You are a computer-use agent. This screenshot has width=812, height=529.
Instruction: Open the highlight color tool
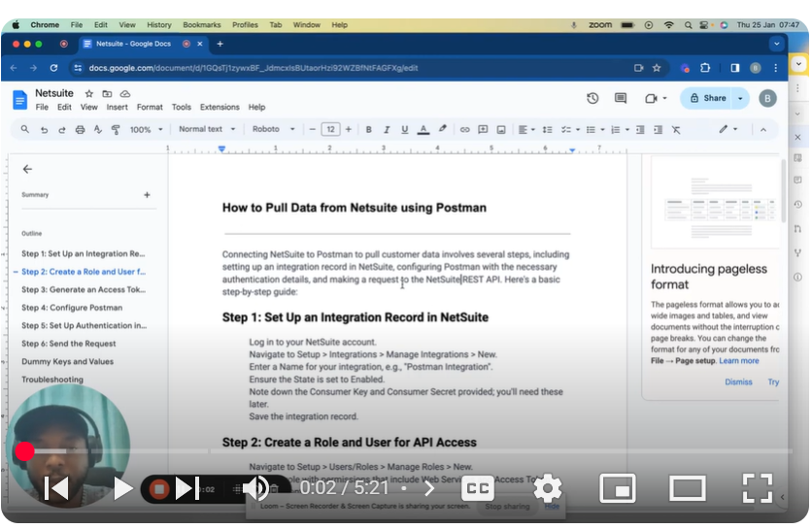click(442, 129)
